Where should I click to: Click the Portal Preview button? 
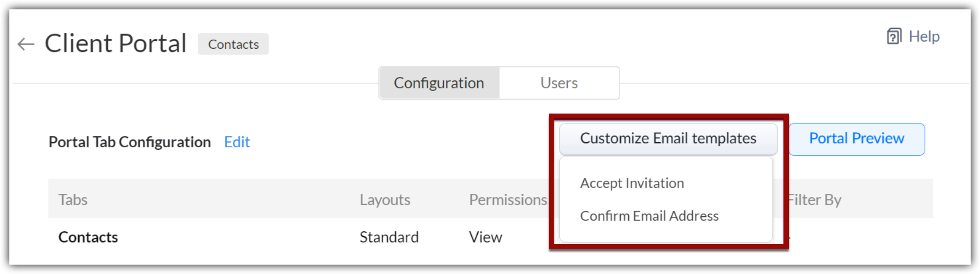click(856, 139)
